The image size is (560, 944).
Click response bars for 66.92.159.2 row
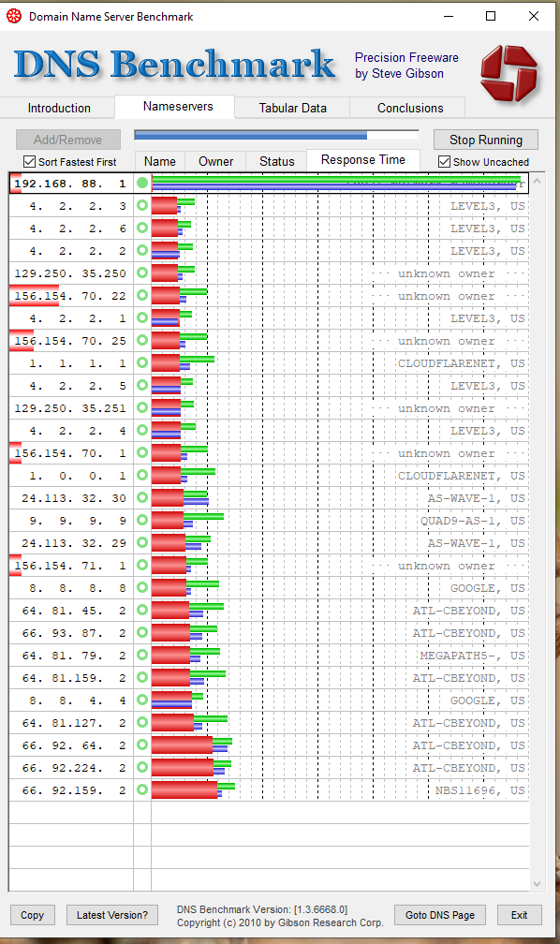click(x=193, y=789)
